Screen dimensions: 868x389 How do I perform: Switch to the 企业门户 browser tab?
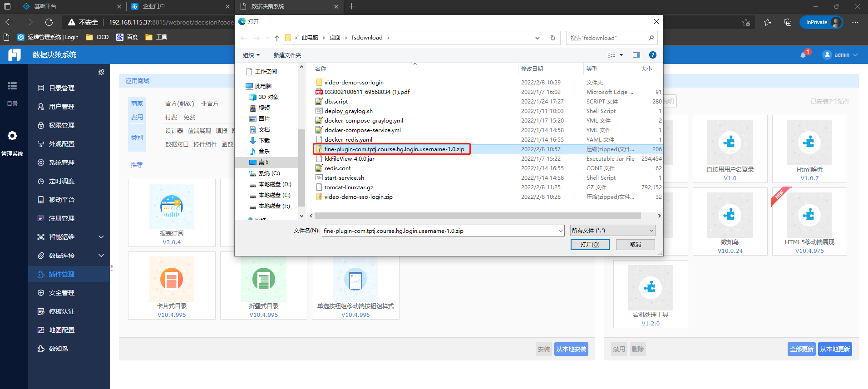[x=180, y=6]
